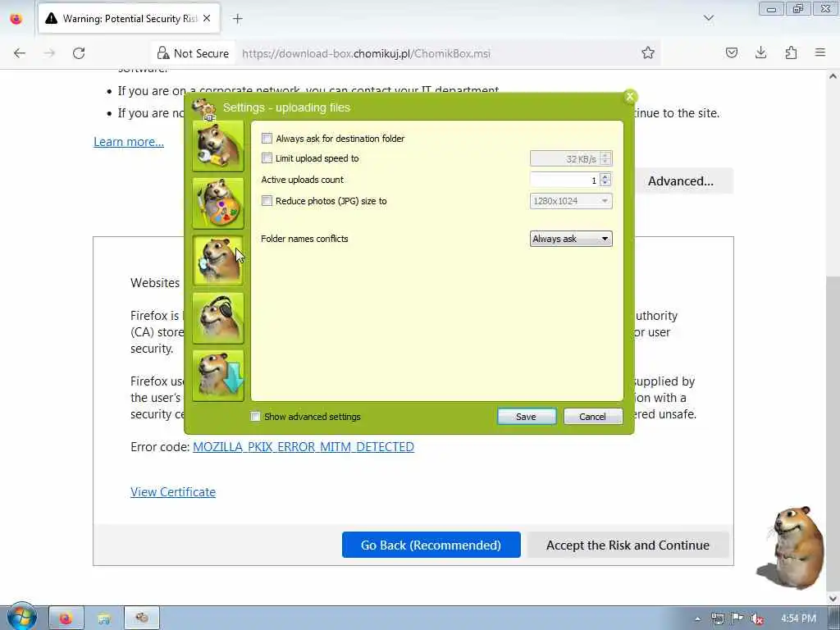Open the Action Center flag icon
Viewport: 840px width, 630px height.
[x=737, y=619]
